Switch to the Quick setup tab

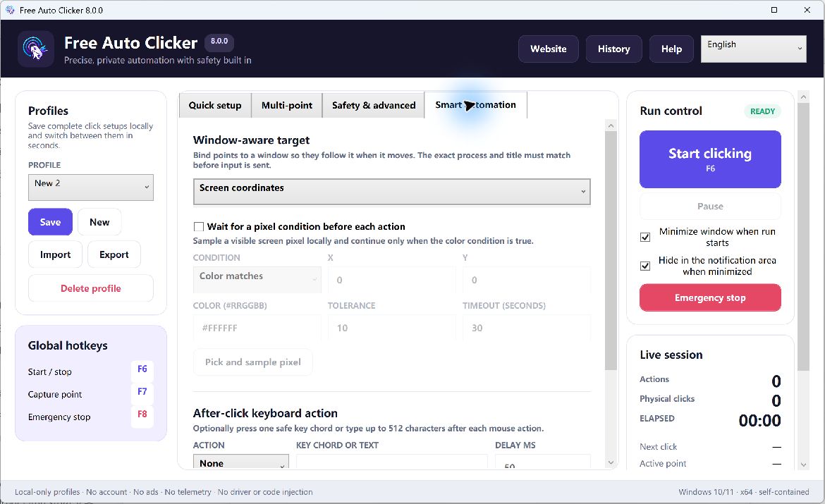point(215,105)
